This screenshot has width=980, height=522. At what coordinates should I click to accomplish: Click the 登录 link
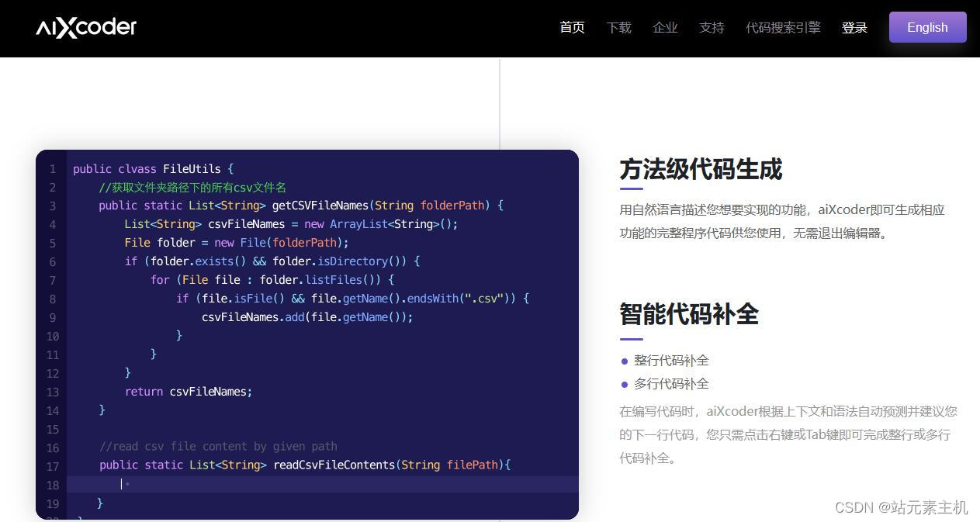click(854, 27)
